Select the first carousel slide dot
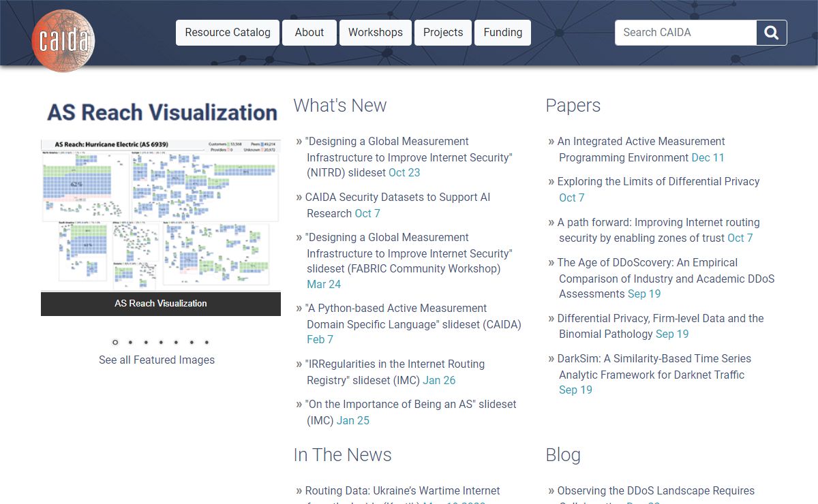Screen dimensions: 818x504 coord(115,343)
